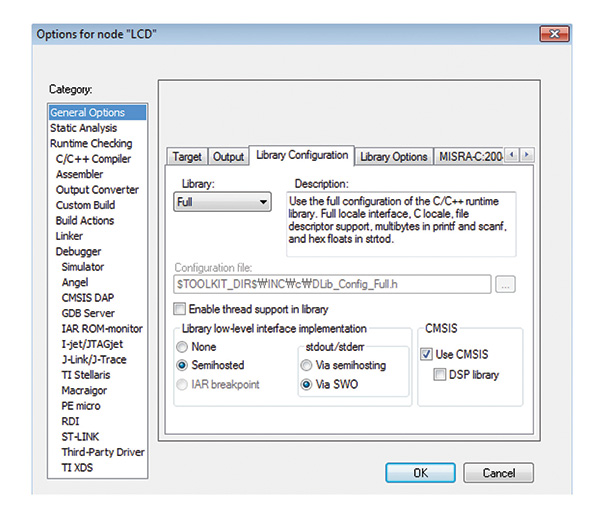Open the Library Options tab

pos(393,157)
